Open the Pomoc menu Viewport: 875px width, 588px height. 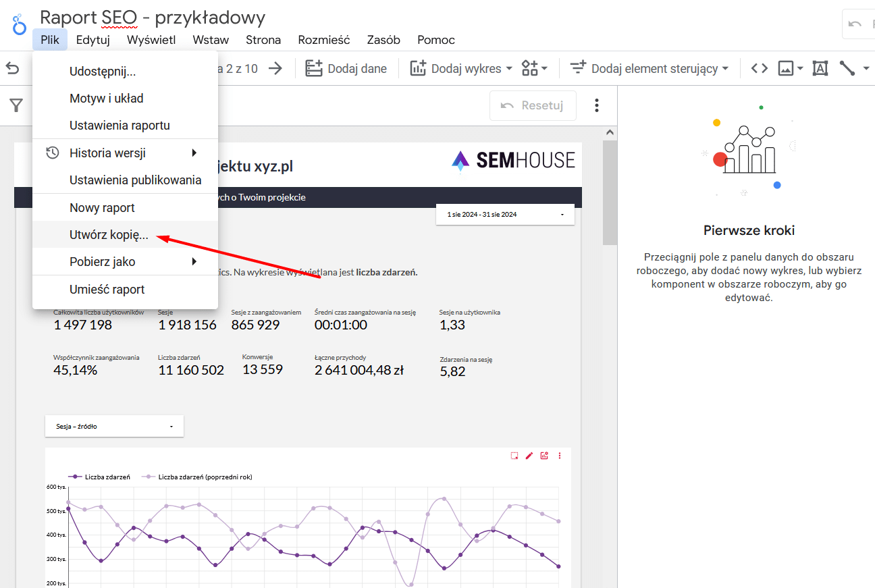tap(436, 40)
